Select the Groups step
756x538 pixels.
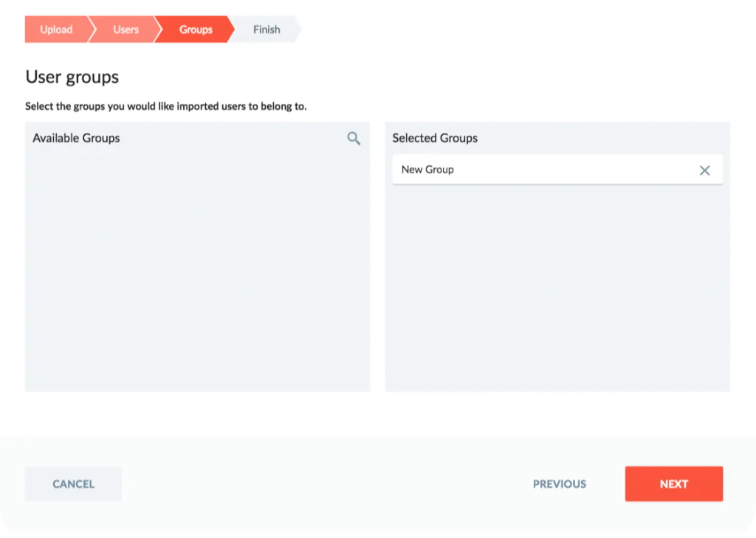(x=195, y=30)
